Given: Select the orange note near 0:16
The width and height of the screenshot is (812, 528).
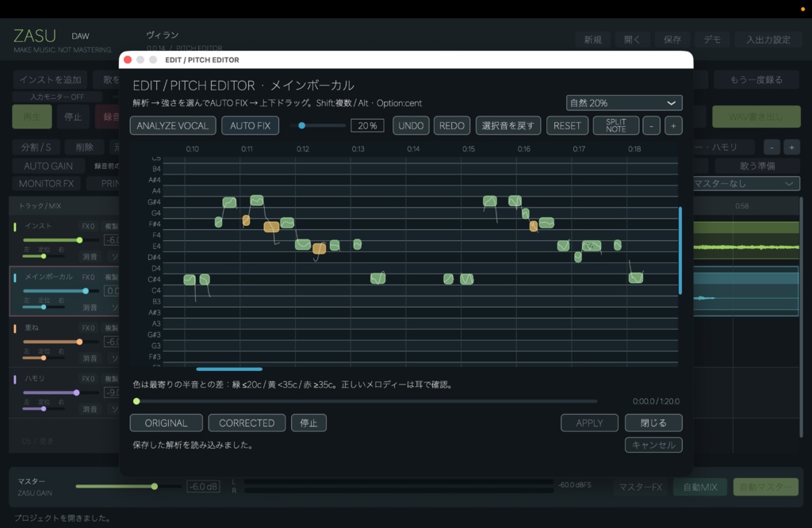Looking at the screenshot, I should 533,226.
